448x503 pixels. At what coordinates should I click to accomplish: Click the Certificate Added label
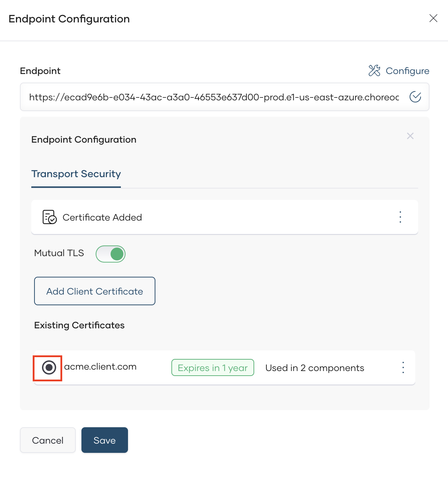tap(102, 217)
